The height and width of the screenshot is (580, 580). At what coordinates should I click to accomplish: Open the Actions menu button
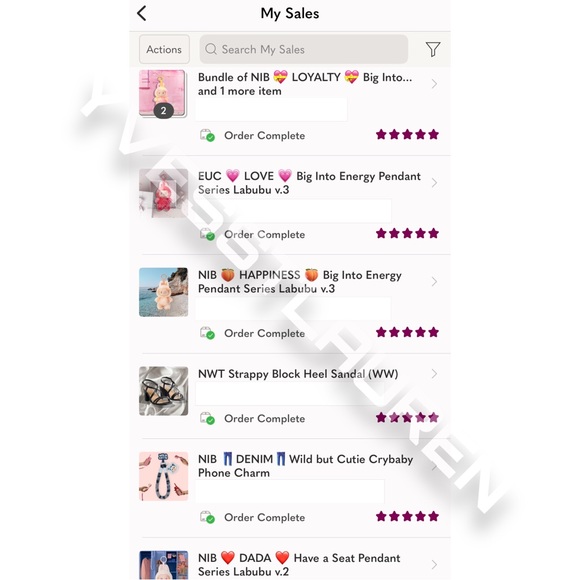click(164, 49)
